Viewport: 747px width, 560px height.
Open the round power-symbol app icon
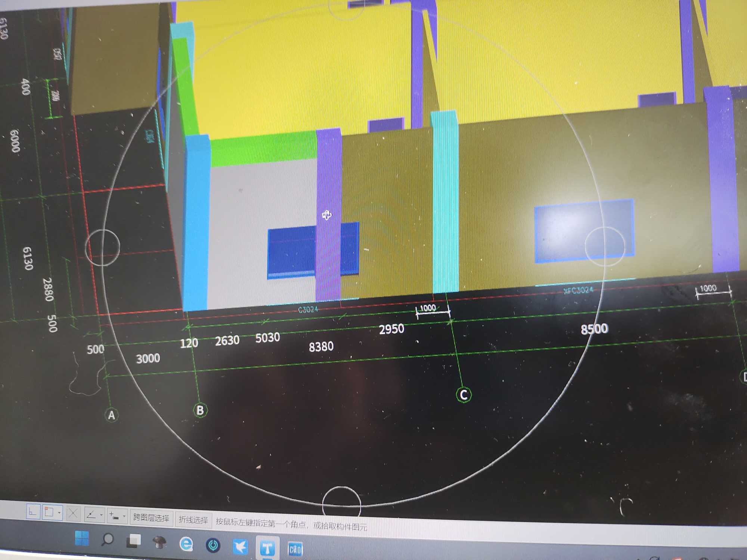pyautogui.click(x=213, y=545)
